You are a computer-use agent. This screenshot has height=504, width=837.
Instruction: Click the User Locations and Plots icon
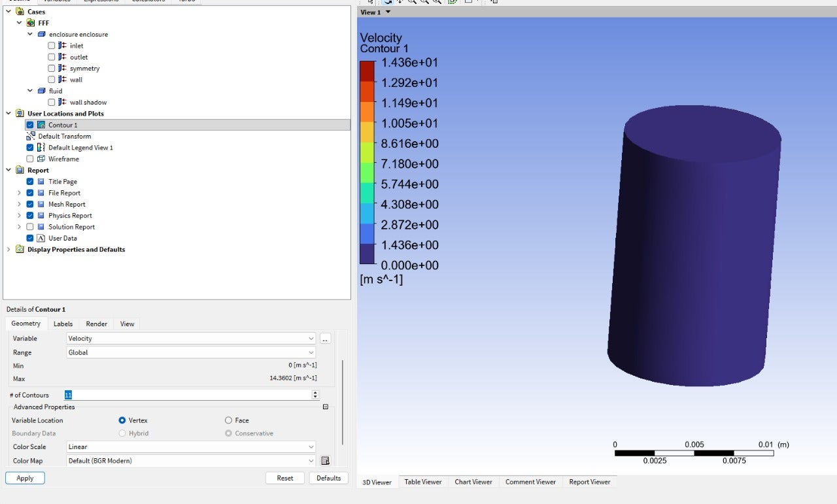20,114
